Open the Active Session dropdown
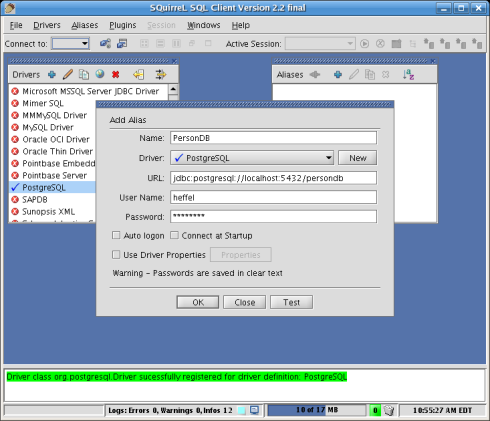490x421 pixels. pos(320,44)
